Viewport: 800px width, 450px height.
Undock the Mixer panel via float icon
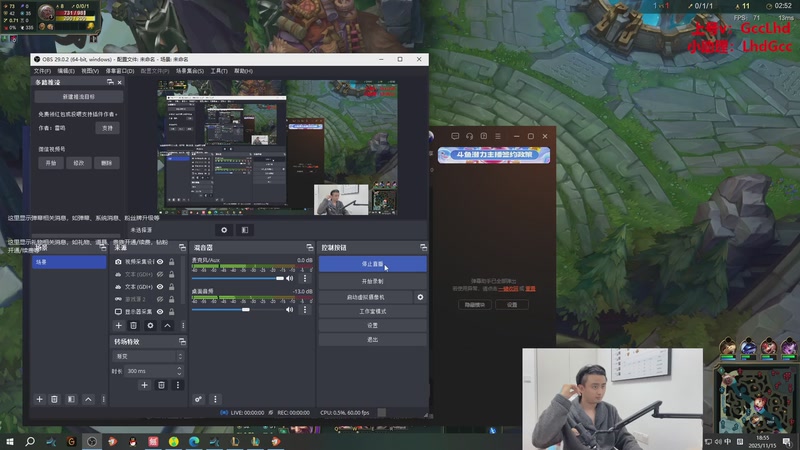(310, 247)
